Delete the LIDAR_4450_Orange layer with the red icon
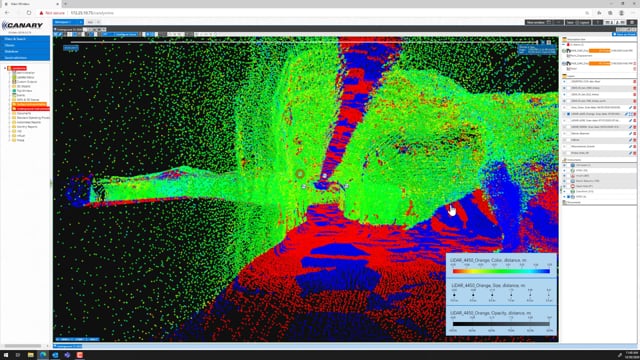Screen dimensions: 640x360 point(635,114)
